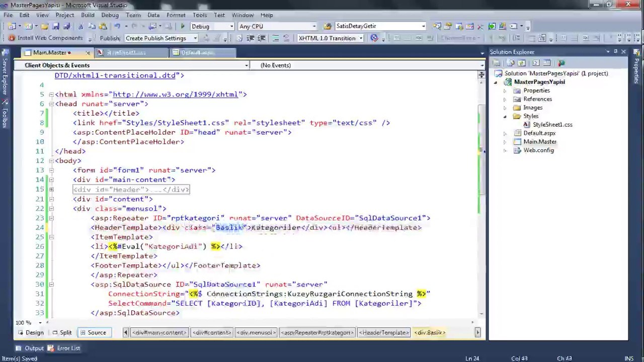Click the New Project toolbar icon
Screen dimensions: 644x362
click(x=12, y=26)
